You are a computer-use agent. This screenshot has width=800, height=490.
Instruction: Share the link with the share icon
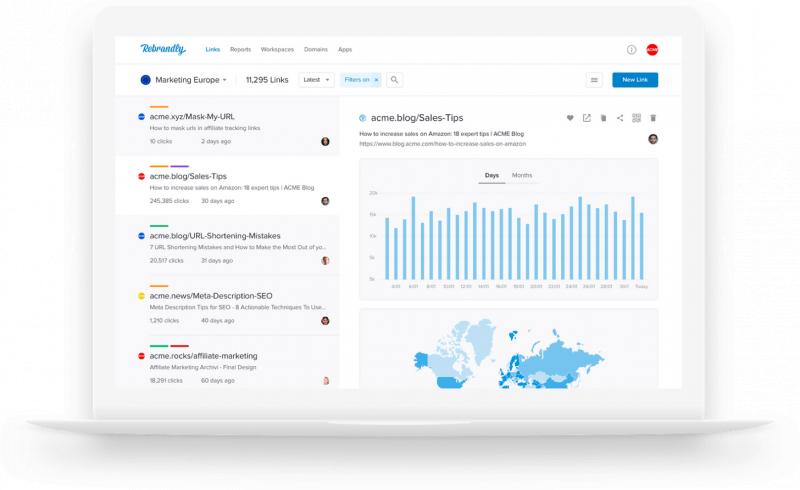click(x=620, y=118)
